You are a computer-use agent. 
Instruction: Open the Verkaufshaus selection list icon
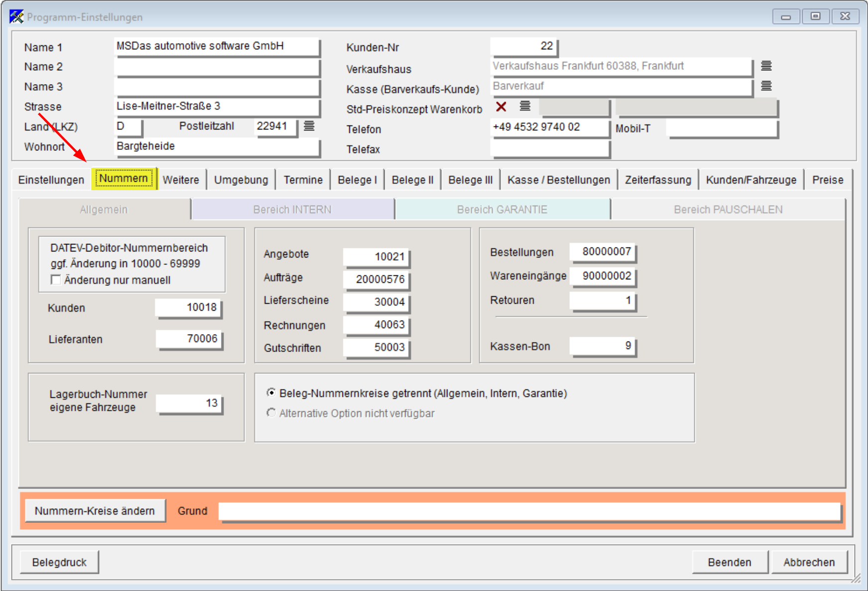pos(766,66)
